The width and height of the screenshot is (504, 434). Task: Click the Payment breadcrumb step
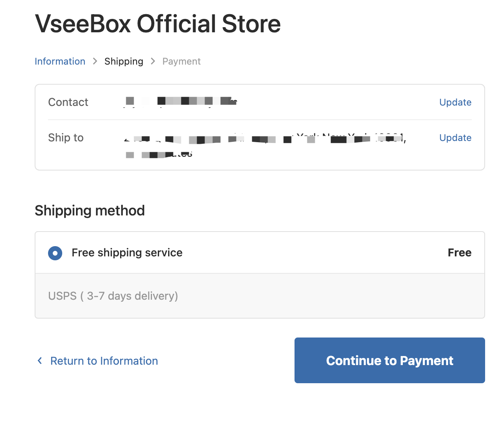click(182, 61)
